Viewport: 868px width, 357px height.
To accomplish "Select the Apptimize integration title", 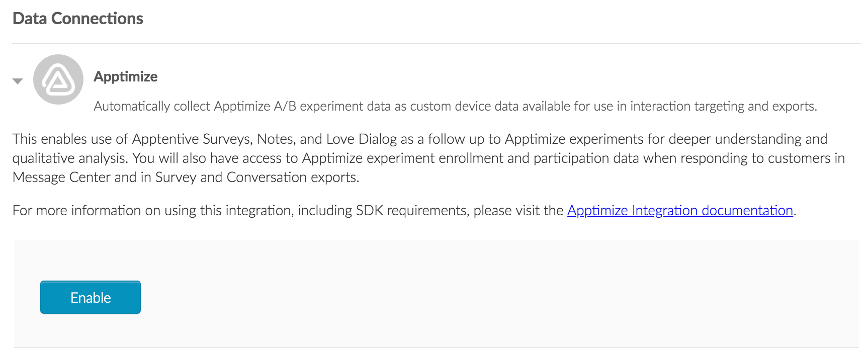I will click(125, 76).
